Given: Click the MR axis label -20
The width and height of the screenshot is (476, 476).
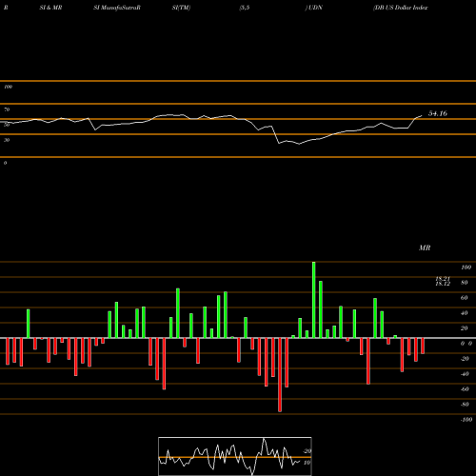Looking at the screenshot, I should click(465, 359).
